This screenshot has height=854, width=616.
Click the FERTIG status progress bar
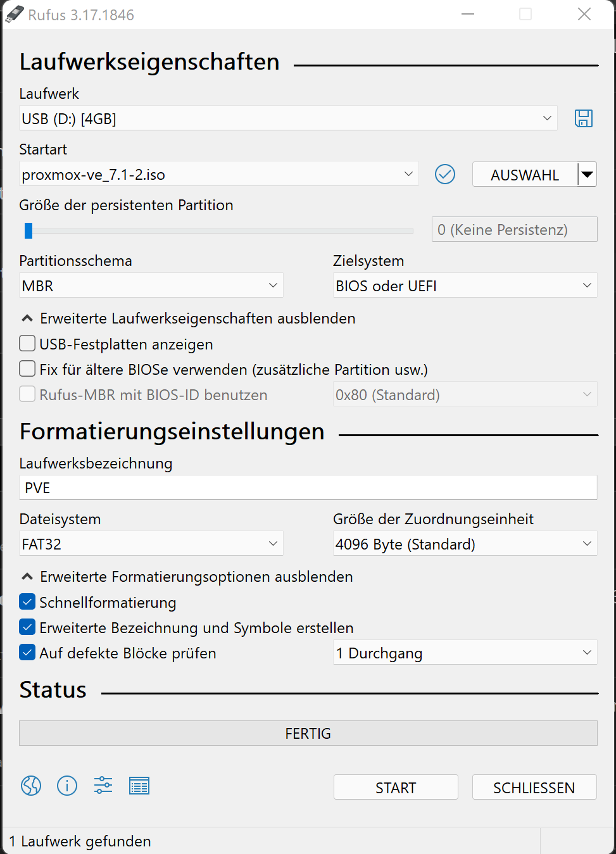click(308, 733)
